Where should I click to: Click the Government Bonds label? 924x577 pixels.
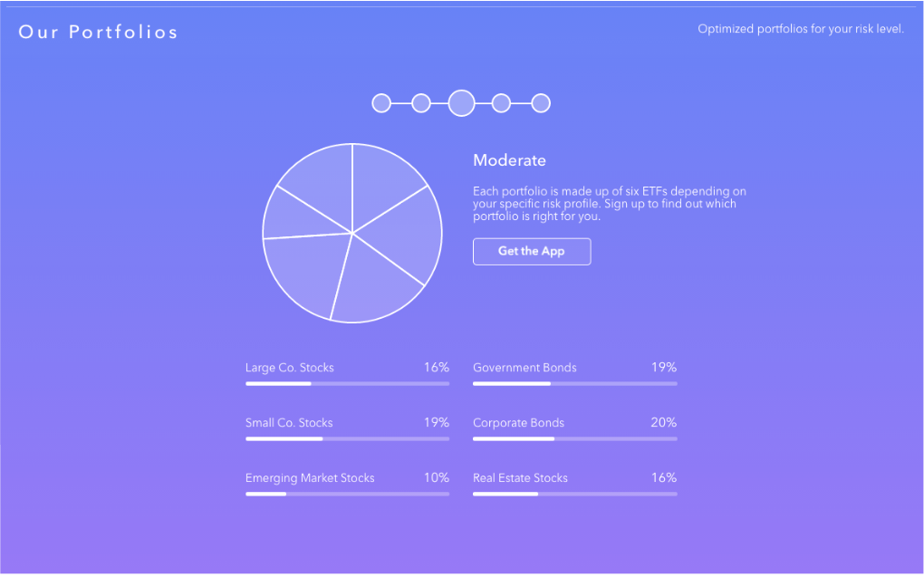[525, 368]
